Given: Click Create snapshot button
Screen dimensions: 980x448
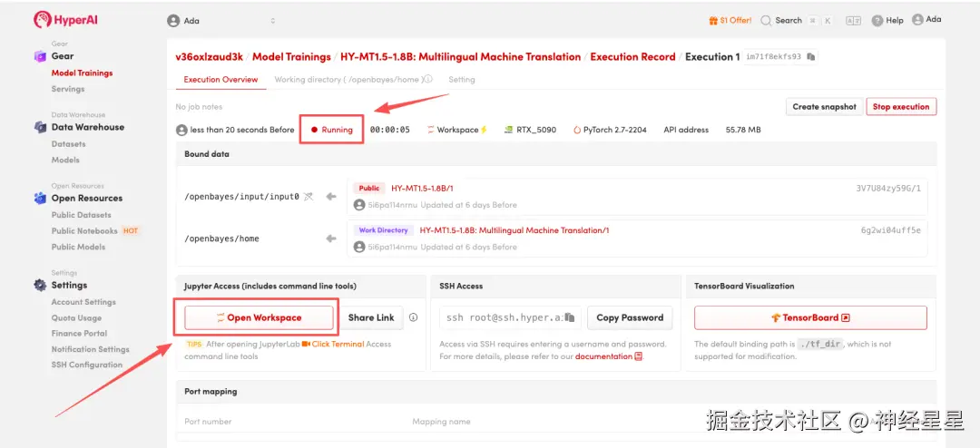Looking at the screenshot, I should (x=824, y=107).
